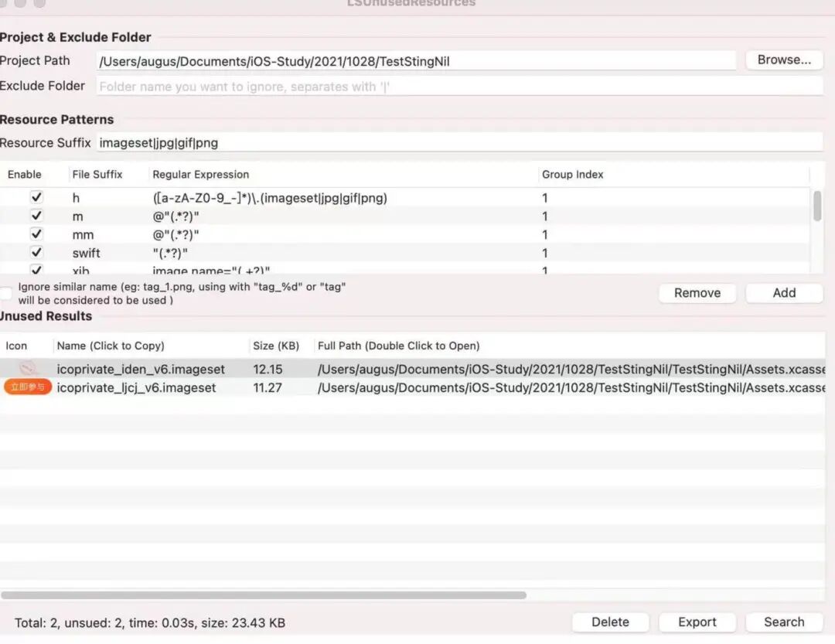Focus the Project Path input field
Image resolution: width=835 pixels, height=644 pixels.
pyautogui.click(x=416, y=61)
